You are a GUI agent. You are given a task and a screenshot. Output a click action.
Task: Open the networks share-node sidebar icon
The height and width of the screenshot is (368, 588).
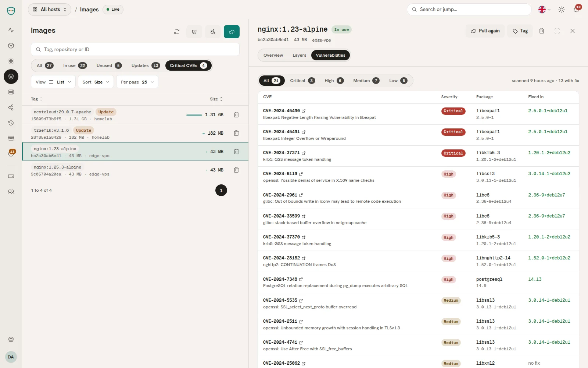(x=11, y=107)
